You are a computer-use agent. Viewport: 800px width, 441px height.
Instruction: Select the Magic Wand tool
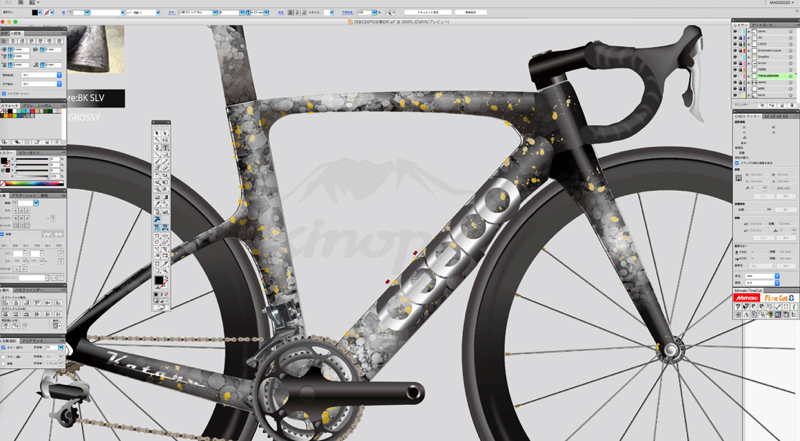point(157,139)
